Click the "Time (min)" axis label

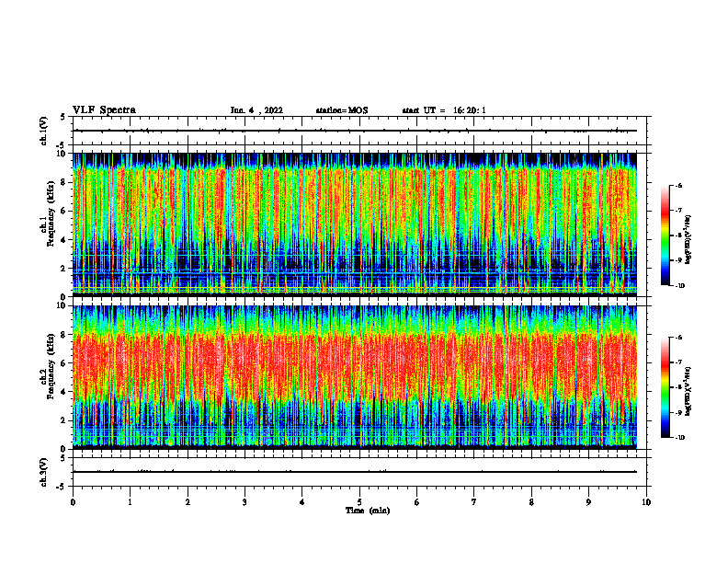click(368, 511)
